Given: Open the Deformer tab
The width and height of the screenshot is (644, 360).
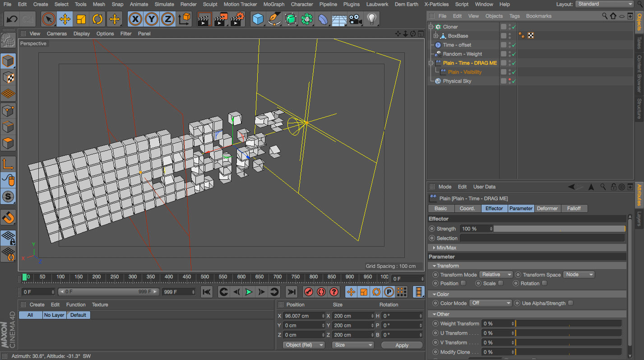Looking at the screenshot, I should [x=547, y=208].
